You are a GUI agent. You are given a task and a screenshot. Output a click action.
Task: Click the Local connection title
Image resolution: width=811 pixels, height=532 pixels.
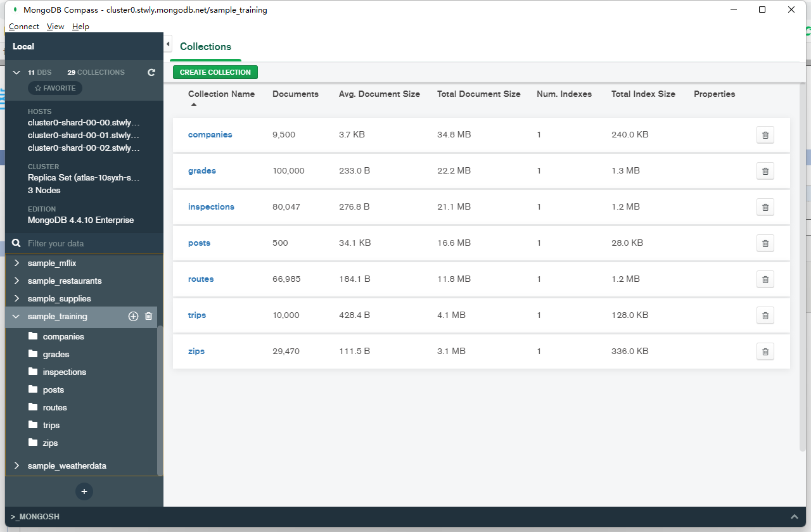click(x=23, y=47)
